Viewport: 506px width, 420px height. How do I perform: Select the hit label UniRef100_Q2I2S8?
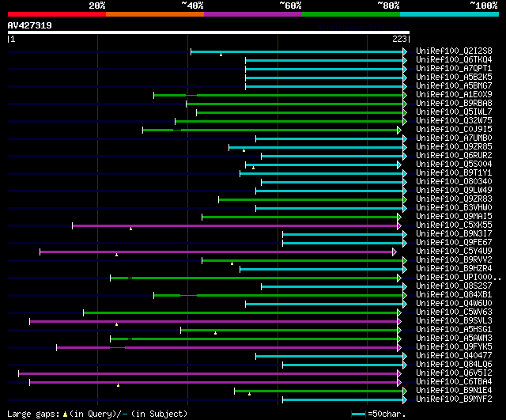(454, 51)
